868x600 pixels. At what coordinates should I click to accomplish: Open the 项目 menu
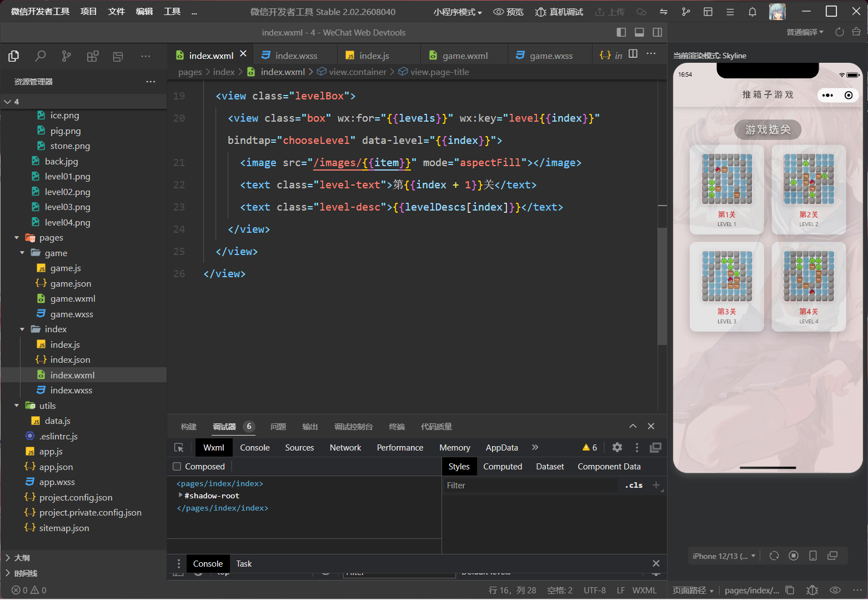(89, 12)
